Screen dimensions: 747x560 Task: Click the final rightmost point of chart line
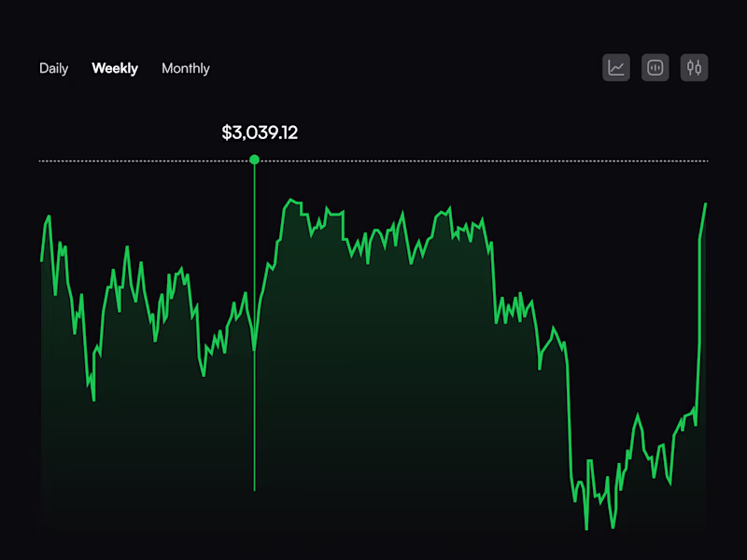click(x=706, y=203)
